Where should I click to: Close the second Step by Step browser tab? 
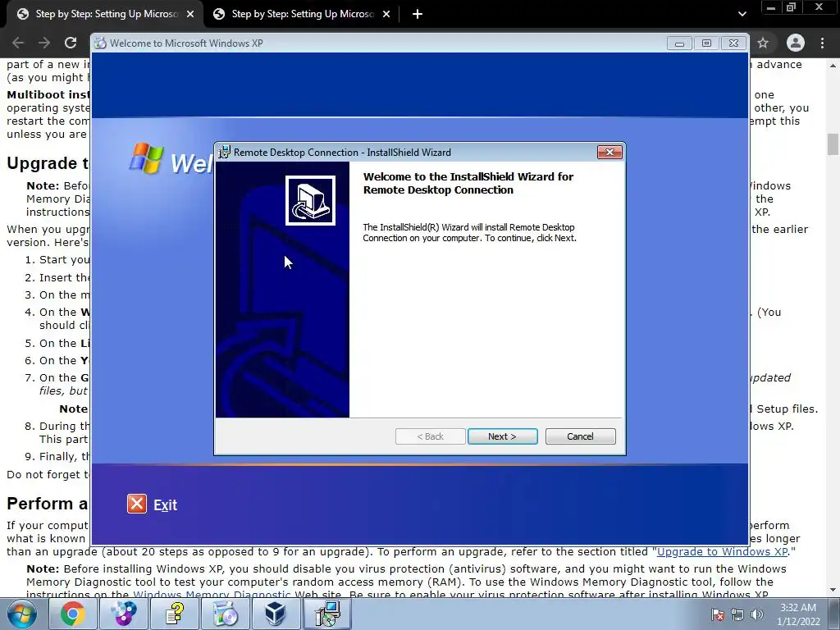[386, 15]
